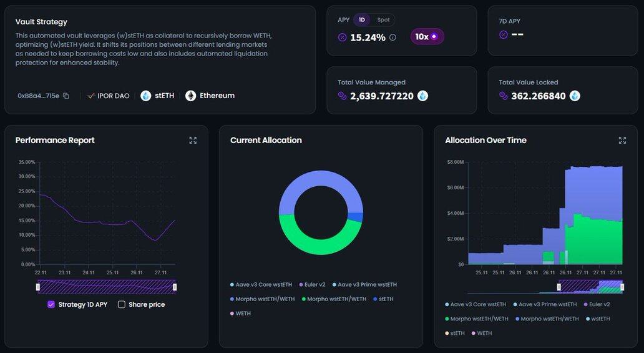The height and width of the screenshot is (353, 644).
Task: Click the stETH icon next to 2,639.727220
Action: pyautogui.click(x=422, y=96)
